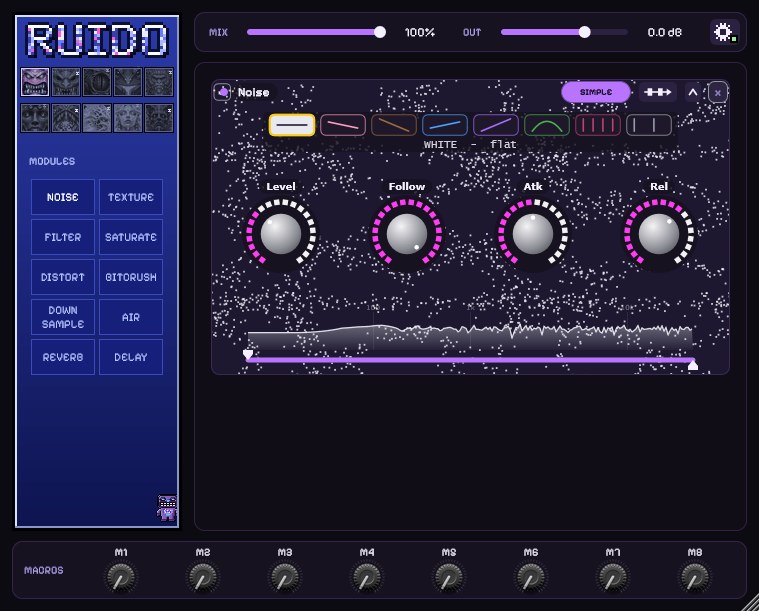Remove the Noise module with the x button
759x611 pixels.
[x=718, y=92]
